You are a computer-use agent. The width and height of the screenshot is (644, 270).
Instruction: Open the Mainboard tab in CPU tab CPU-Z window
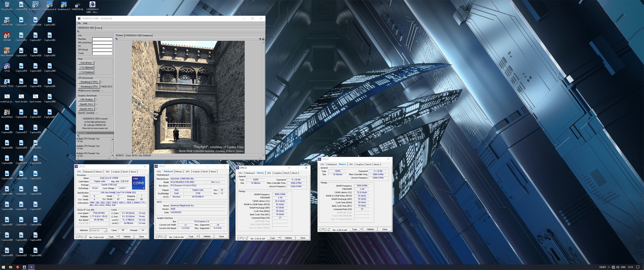[89, 172]
